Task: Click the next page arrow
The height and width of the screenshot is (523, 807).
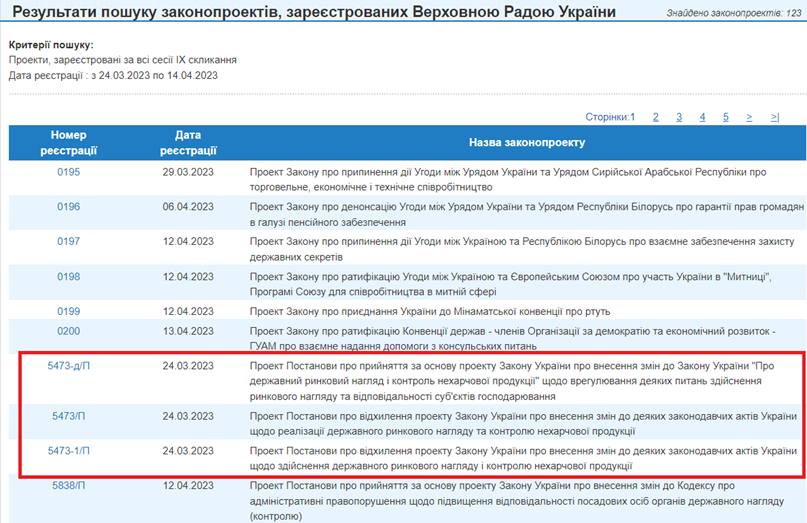Action: point(749,117)
